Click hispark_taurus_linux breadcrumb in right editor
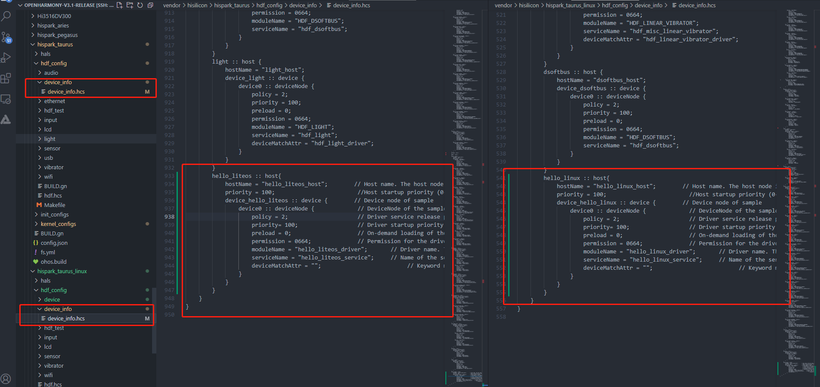820x387 pixels. pos(571,5)
